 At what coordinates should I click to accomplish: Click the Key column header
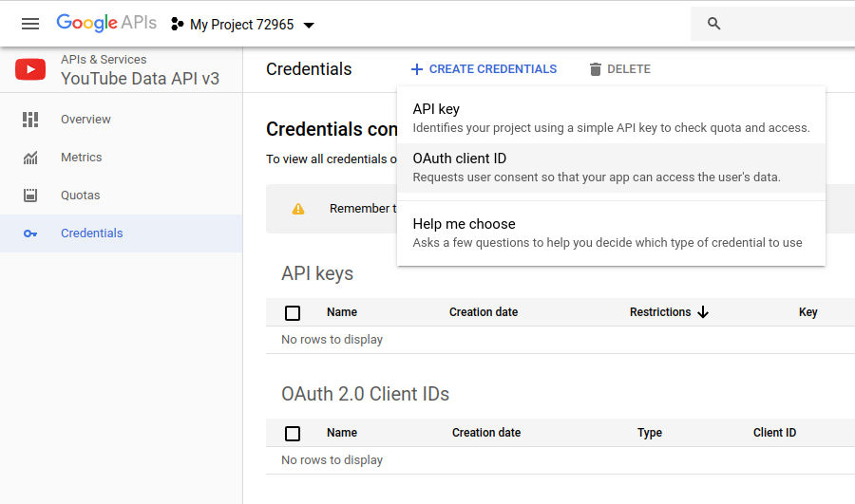click(x=808, y=312)
